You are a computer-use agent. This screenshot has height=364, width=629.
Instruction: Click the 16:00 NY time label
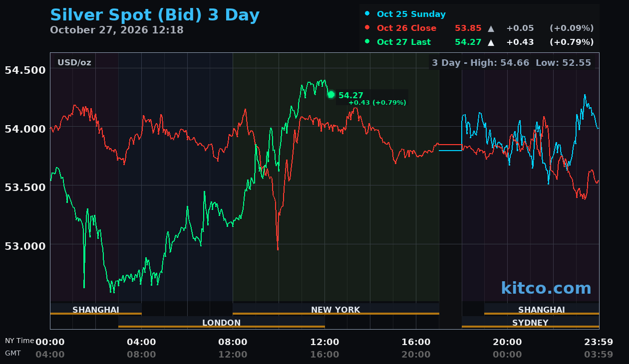(416, 342)
